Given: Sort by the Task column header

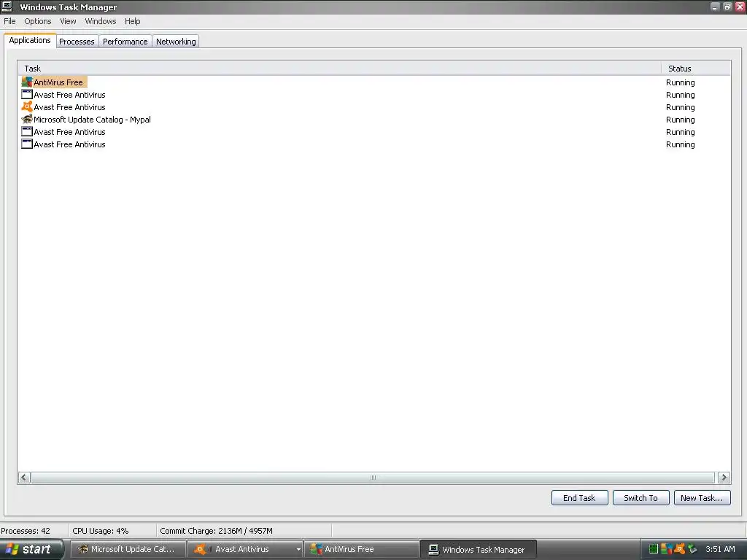Looking at the screenshot, I should coord(340,69).
